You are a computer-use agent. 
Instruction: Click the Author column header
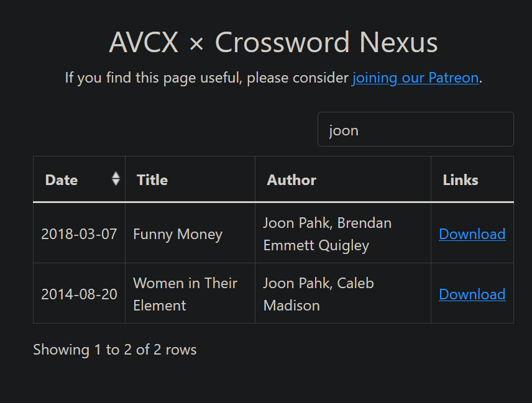tap(291, 179)
